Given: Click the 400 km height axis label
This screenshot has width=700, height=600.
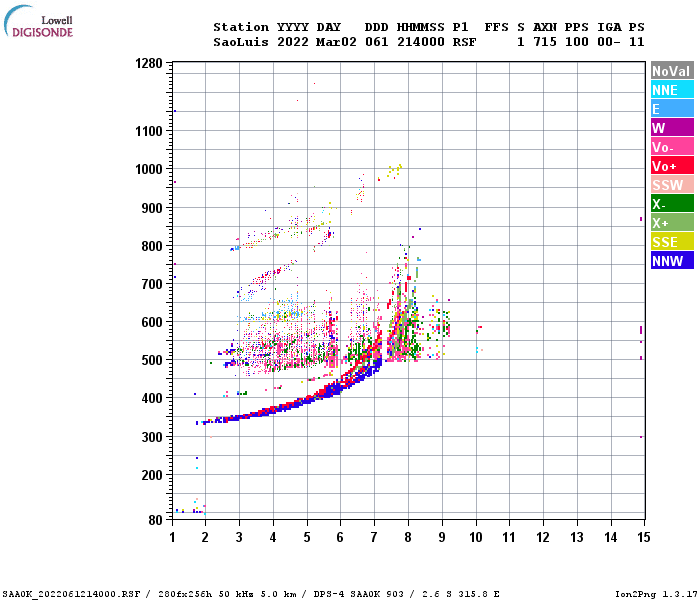Looking at the screenshot, I should pyautogui.click(x=152, y=398).
